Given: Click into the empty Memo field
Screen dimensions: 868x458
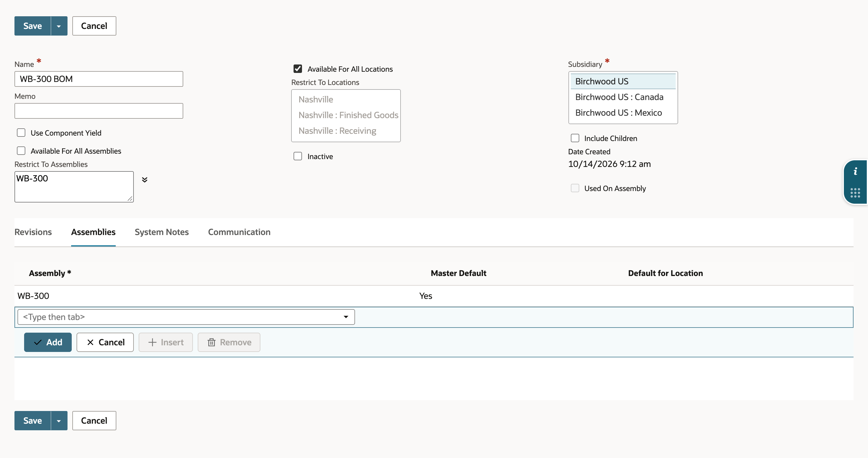Looking at the screenshot, I should 99,111.
